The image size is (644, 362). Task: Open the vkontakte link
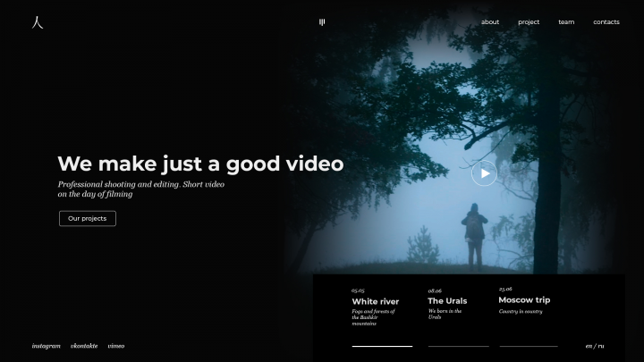84,346
